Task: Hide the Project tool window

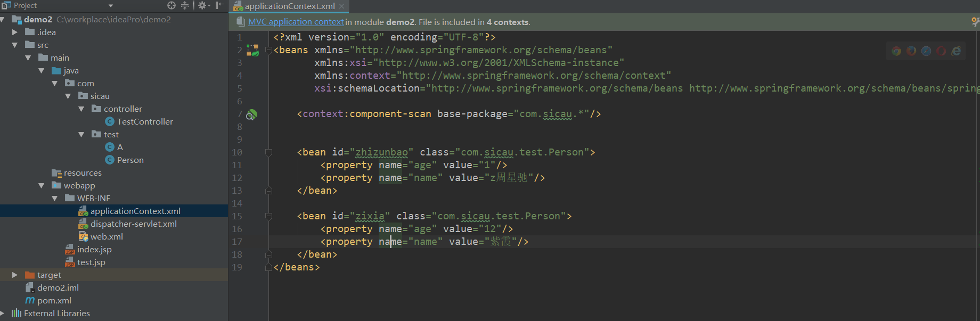Action: (219, 5)
